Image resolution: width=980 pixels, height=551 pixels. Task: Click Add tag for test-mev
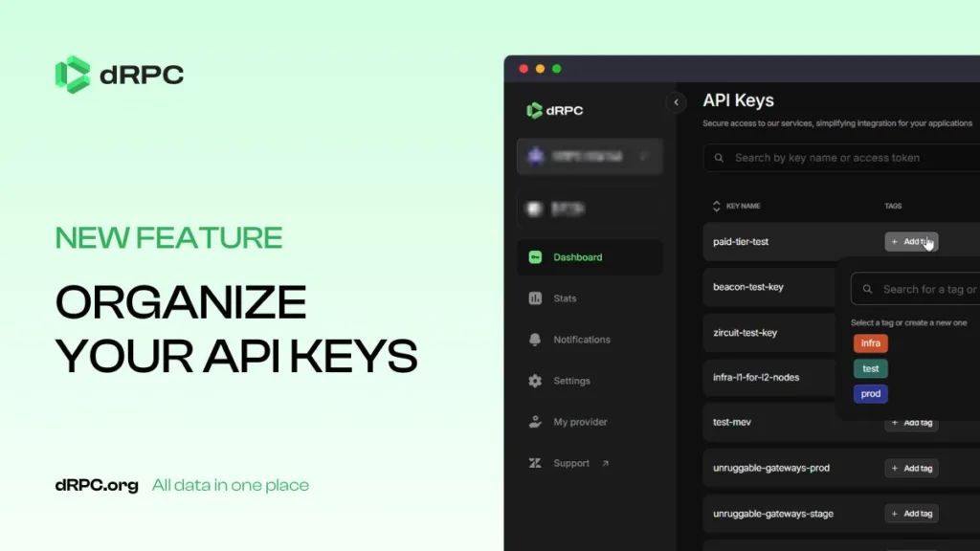tap(911, 423)
